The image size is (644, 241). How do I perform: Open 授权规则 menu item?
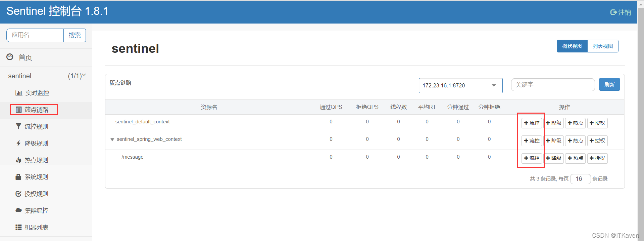coord(46,194)
